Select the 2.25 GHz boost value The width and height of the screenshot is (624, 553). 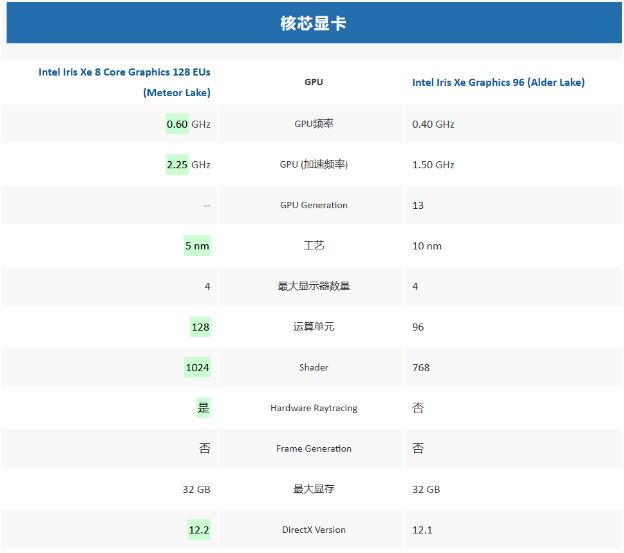point(188,165)
